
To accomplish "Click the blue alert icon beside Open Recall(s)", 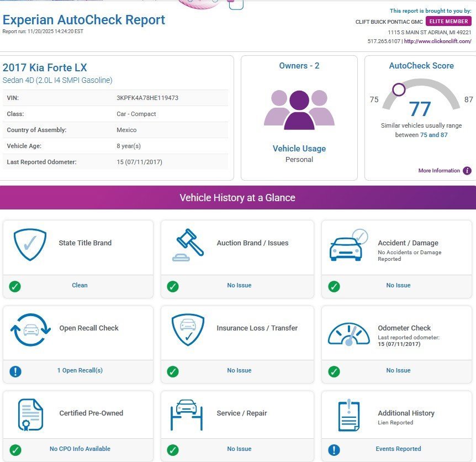I will tap(15, 371).
